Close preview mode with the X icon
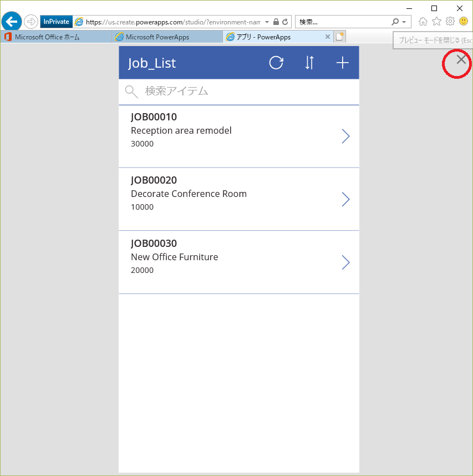This screenshot has height=476, width=473. 461,60
